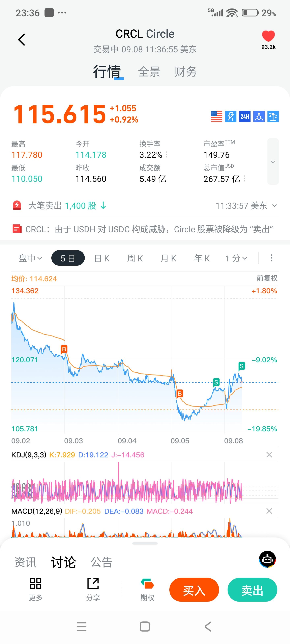Open the 1分 interval dropdown
The height and width of the screenshot is (644, 290).
[236, 258]
